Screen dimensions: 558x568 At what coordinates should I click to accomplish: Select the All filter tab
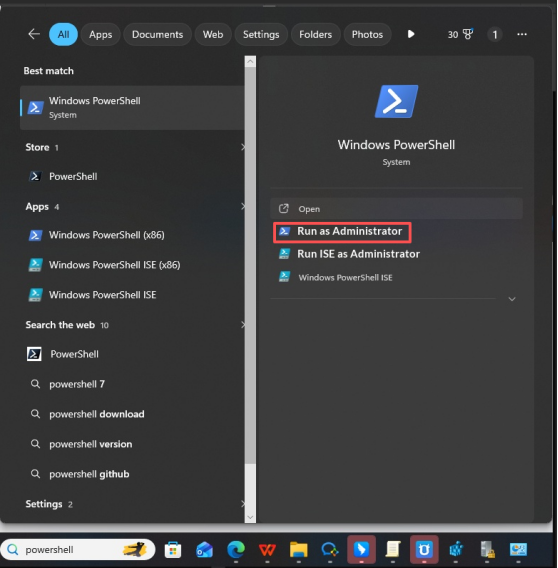(63, 34)
